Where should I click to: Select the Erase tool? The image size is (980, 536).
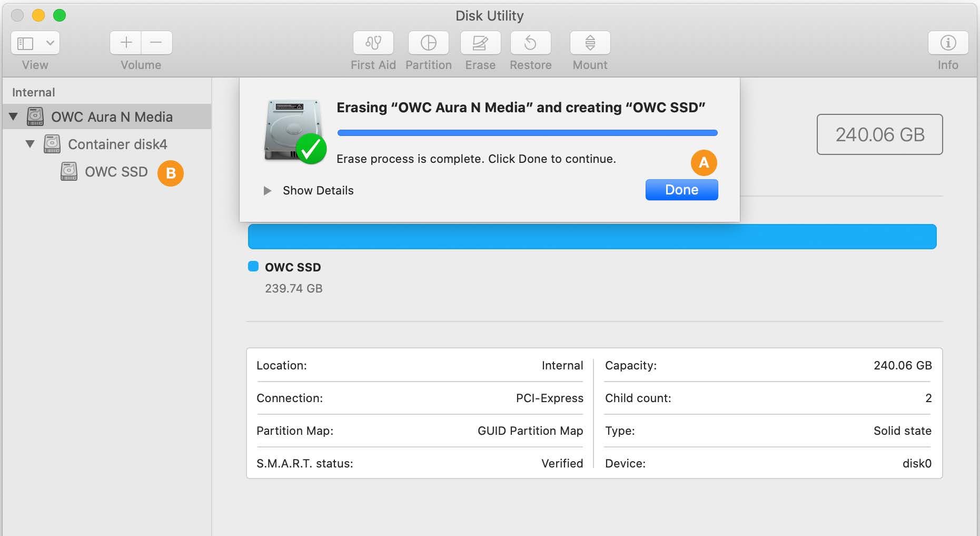pos(480,50)
